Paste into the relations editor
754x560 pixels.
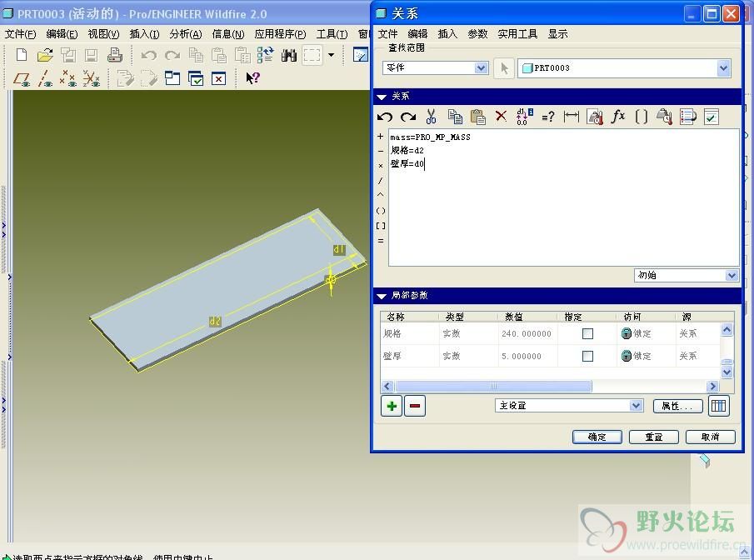click(x=478, y=117)
